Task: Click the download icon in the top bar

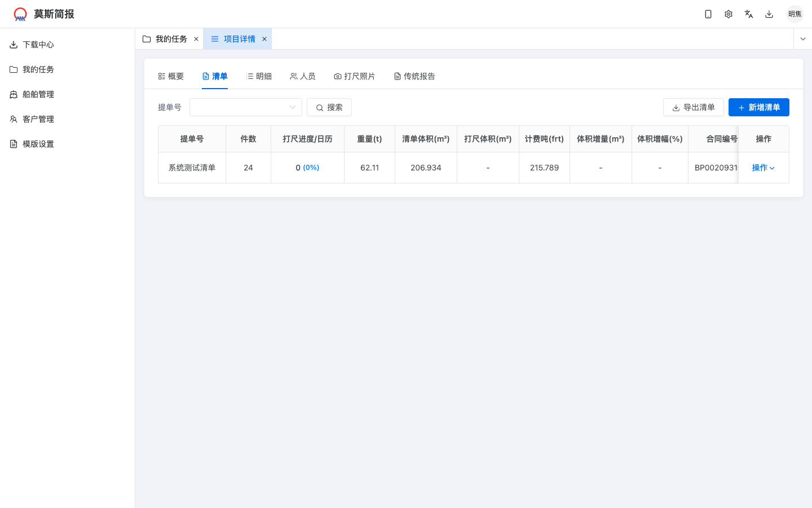Action: 769,14
